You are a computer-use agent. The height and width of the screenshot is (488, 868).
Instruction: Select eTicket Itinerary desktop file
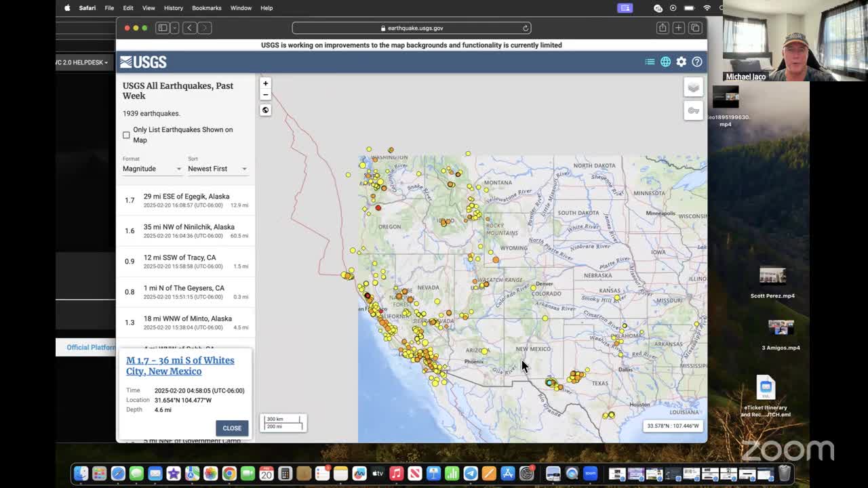(x=766, y=396)
